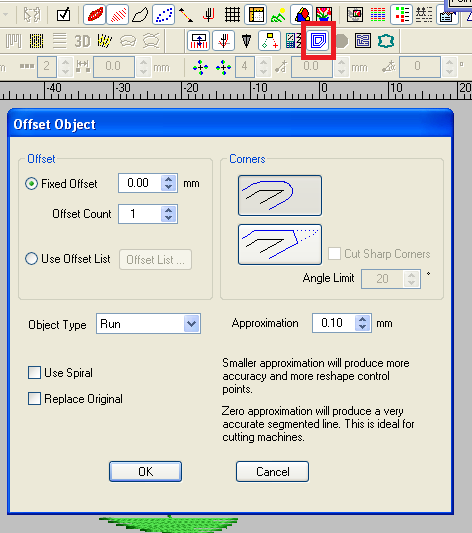Click the Offset Object concentric-outline icon

tap(318, 40)
